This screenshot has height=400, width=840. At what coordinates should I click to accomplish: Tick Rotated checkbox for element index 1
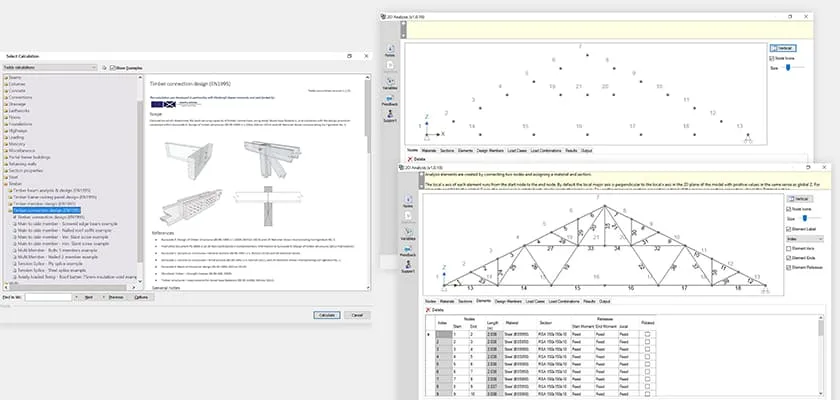click(x=648, y=334)
